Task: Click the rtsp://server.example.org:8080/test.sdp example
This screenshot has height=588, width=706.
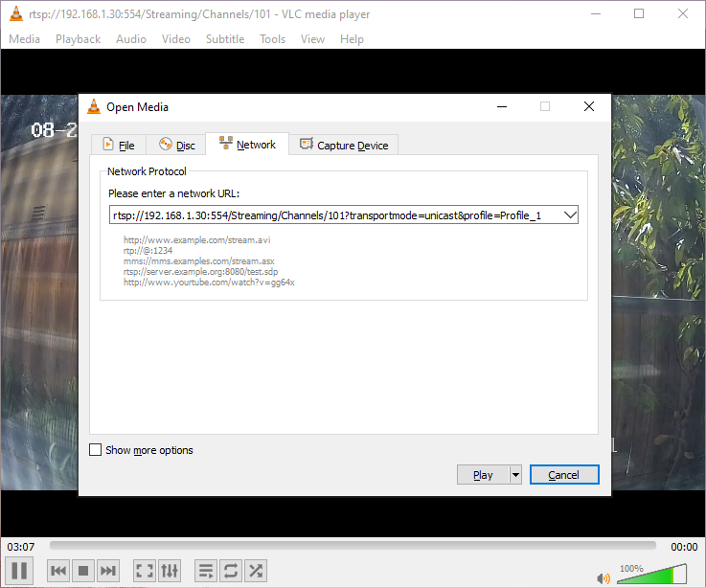Action: 201,271
